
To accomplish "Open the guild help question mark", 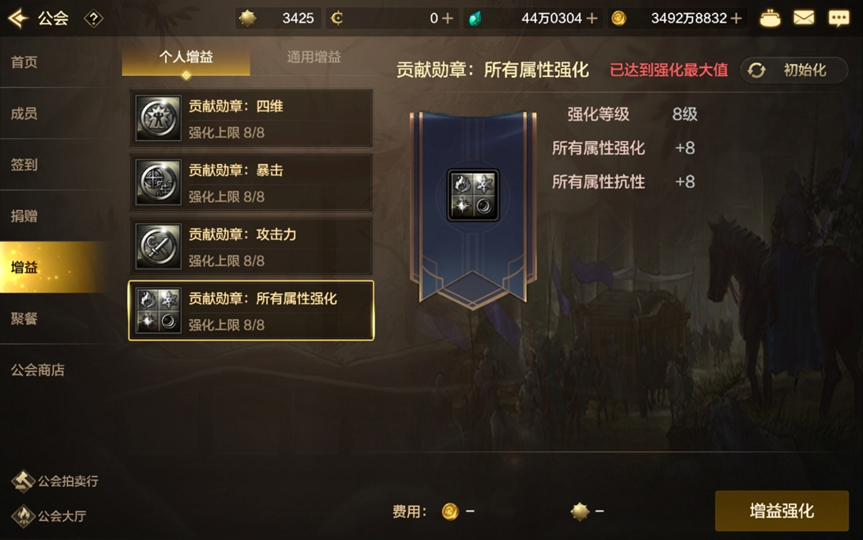I will [94, 19].
